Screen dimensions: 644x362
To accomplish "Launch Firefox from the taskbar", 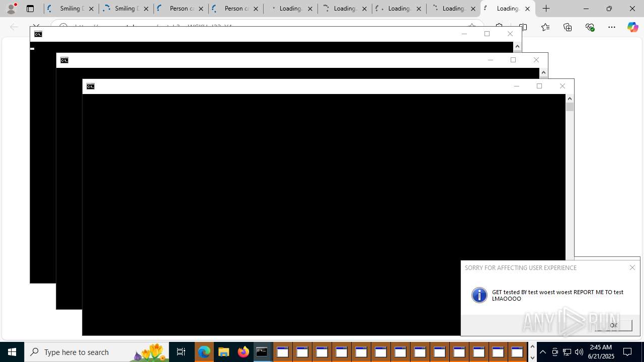I will [243, 352].
